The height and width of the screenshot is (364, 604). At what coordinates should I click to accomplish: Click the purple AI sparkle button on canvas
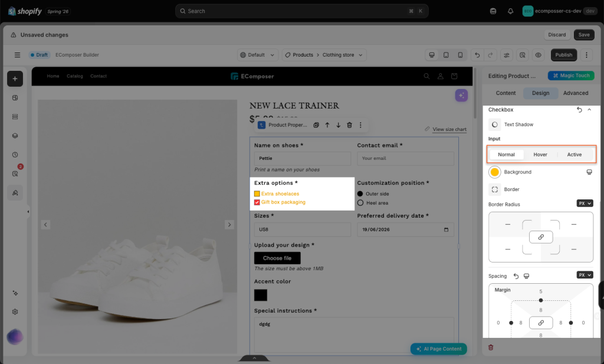click(x=461, y=95)
